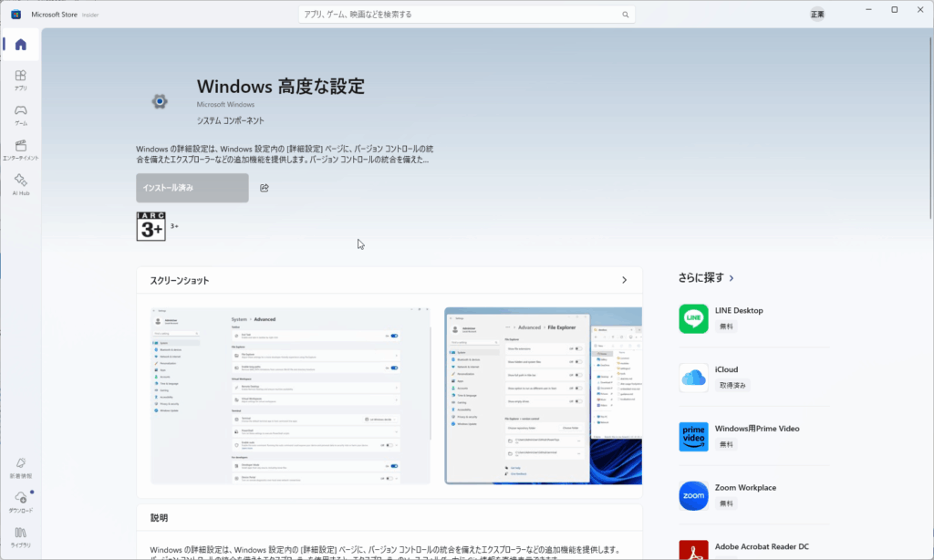
Task: Click the 無料 button under Zoom Workplace
Action: 726,503
